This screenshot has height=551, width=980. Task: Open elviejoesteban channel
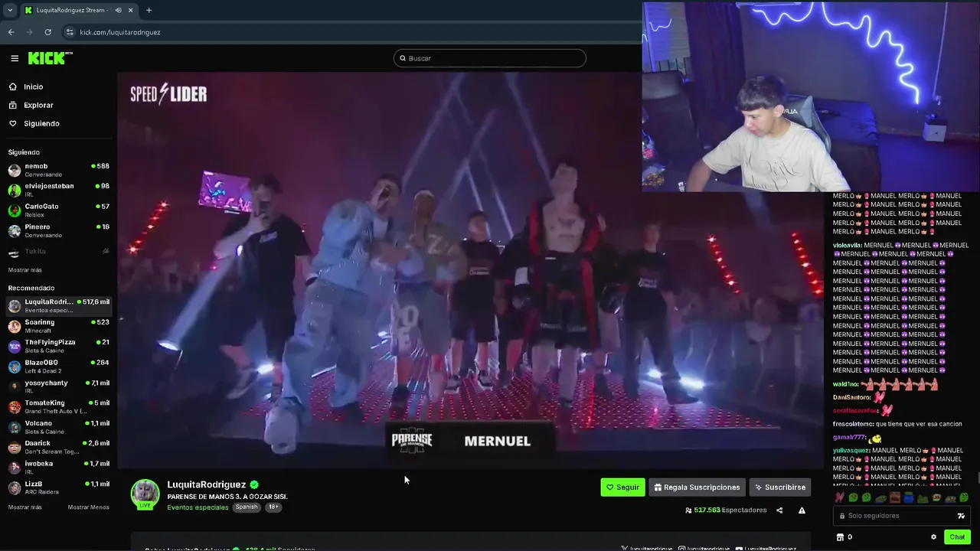point(58,190)
